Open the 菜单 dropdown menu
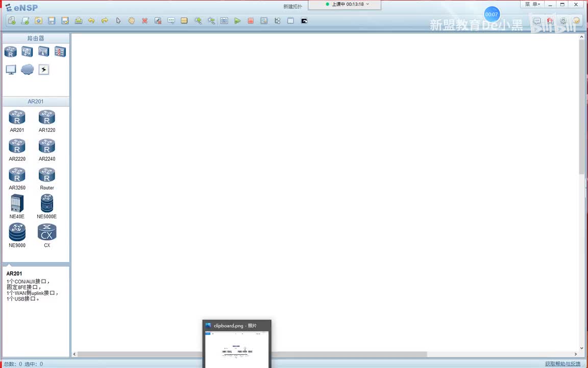 tap(532, 5)
